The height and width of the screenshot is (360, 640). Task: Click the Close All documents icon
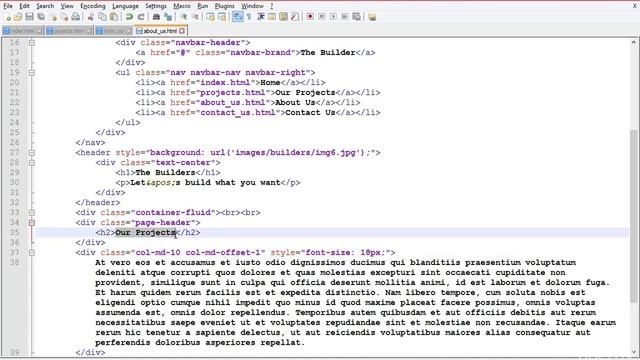coord(64,17)
